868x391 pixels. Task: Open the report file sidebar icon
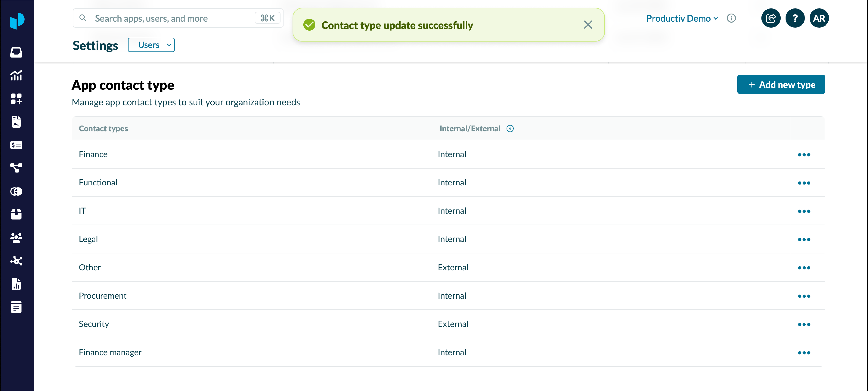[16, 284]
